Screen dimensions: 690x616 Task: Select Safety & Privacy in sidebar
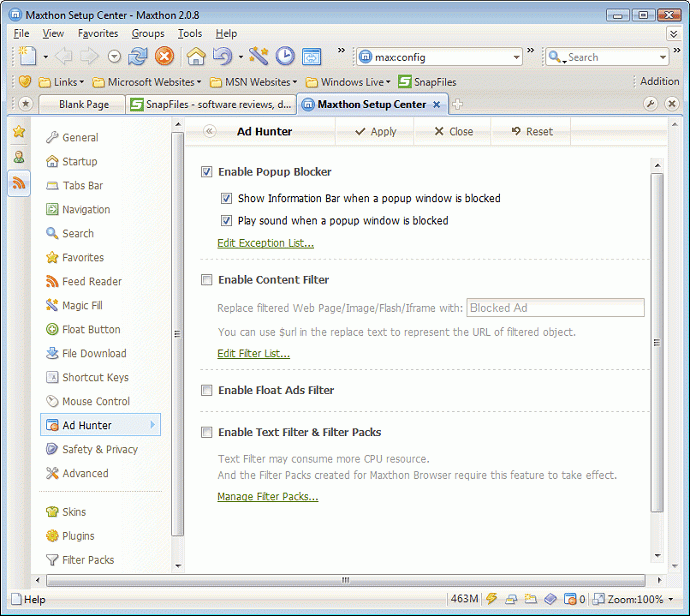point(100,449)
